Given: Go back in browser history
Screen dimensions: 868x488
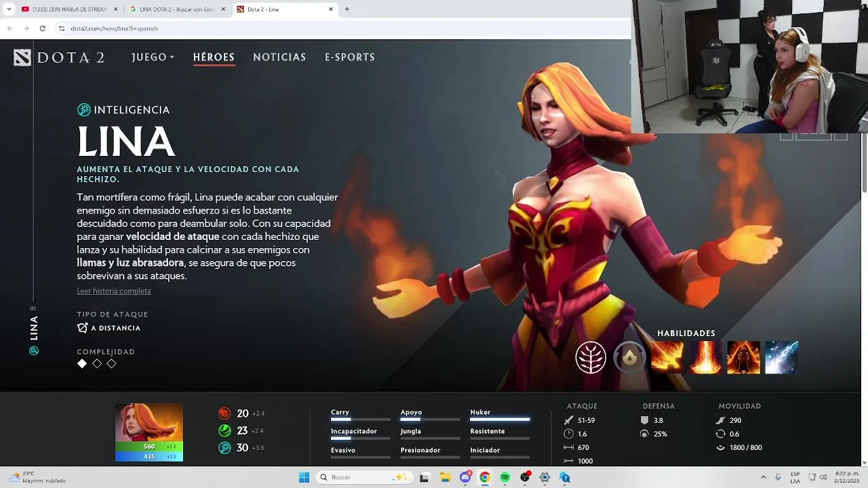Looking at the screenshot, I should [9, 28].
